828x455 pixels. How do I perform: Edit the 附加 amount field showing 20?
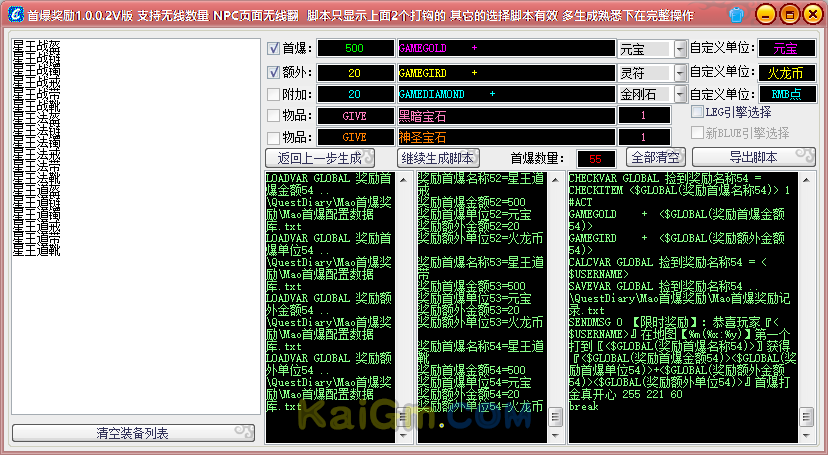tap(355, 94)
